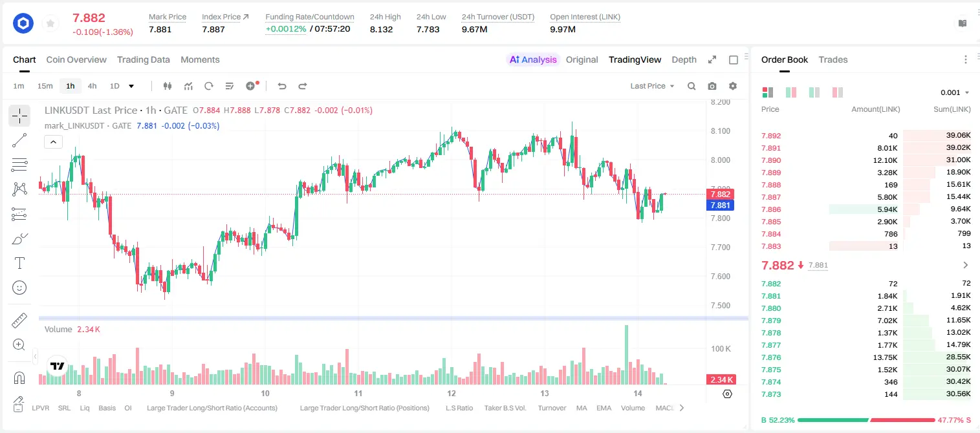Viewport: 980px width, 433px height.
Task: Show only sell orders in order book
Action: point(838,92)
